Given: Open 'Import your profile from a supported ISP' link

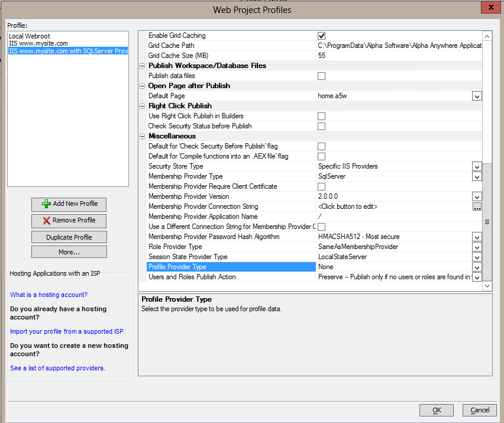Looking at the screenshot, I should 67,331.
